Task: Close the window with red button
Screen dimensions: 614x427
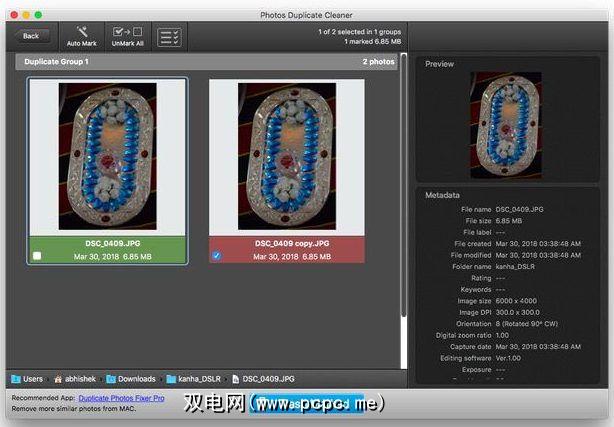Action: [14, 15]
